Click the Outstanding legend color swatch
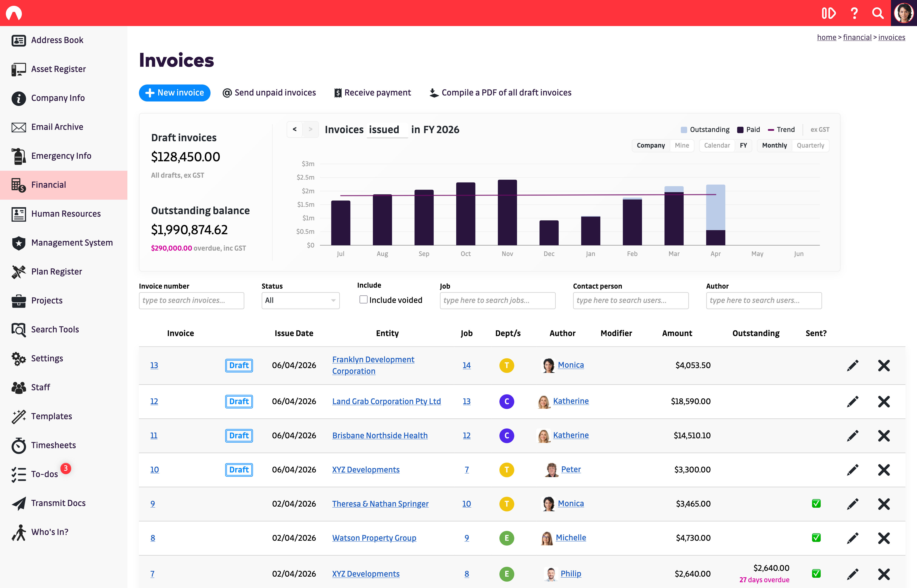The width and height of the screenshot is (917, 588). coord(684,130)
